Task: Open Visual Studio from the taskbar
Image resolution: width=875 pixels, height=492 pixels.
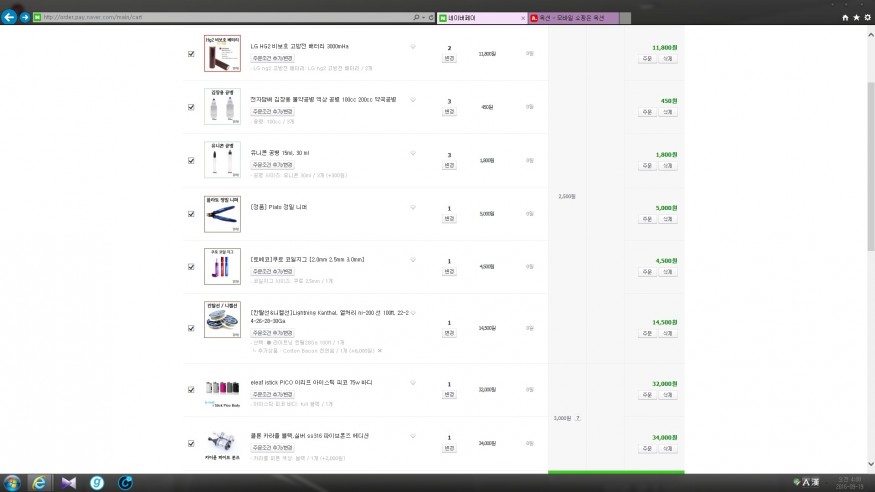Action: (68, 483)
